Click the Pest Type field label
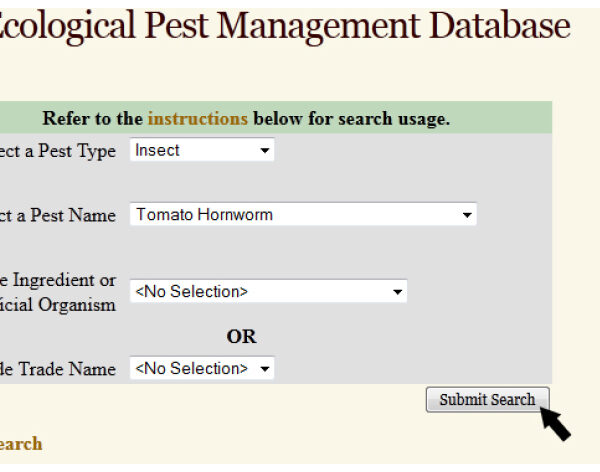600x472 pixels. (60, 152)
